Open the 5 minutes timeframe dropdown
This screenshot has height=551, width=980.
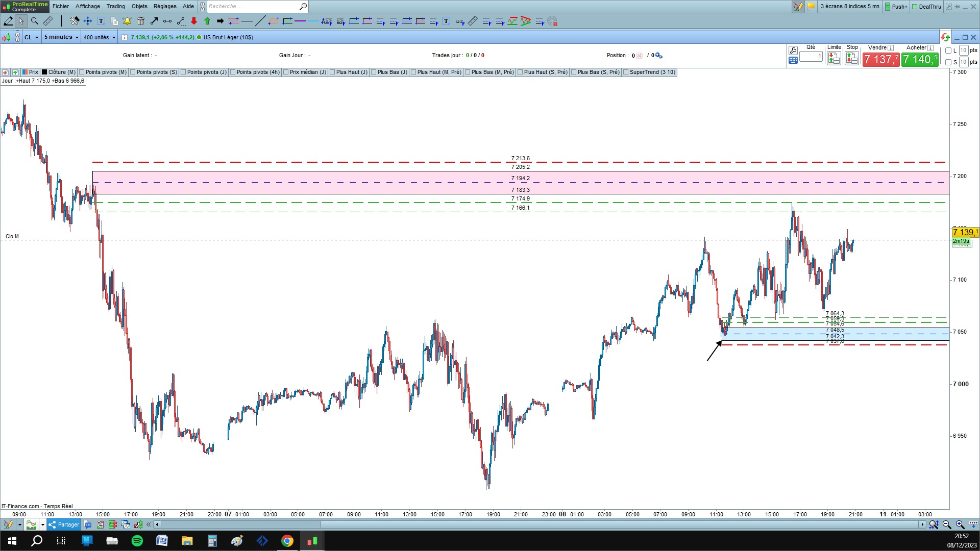(x=61, y=37)
